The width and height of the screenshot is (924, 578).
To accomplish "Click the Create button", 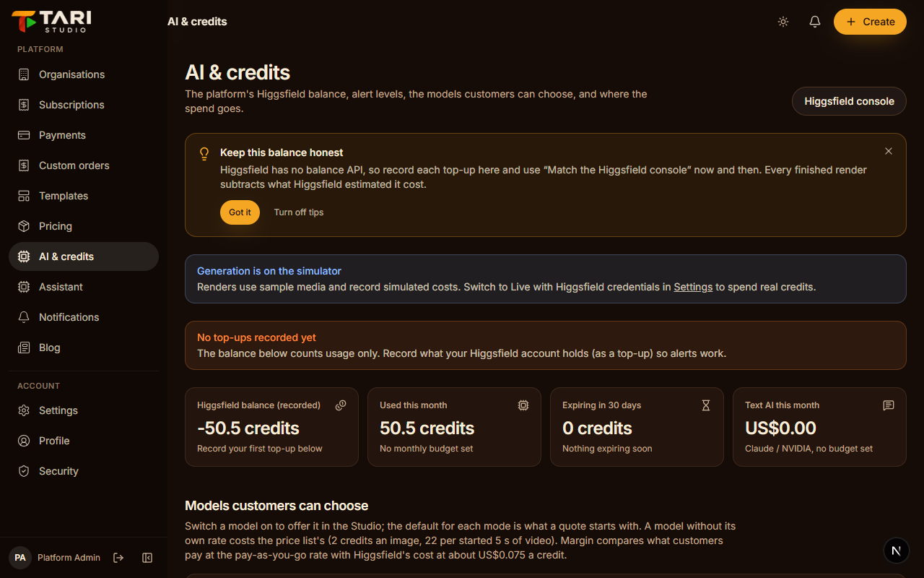I will [x=870, y=22].
